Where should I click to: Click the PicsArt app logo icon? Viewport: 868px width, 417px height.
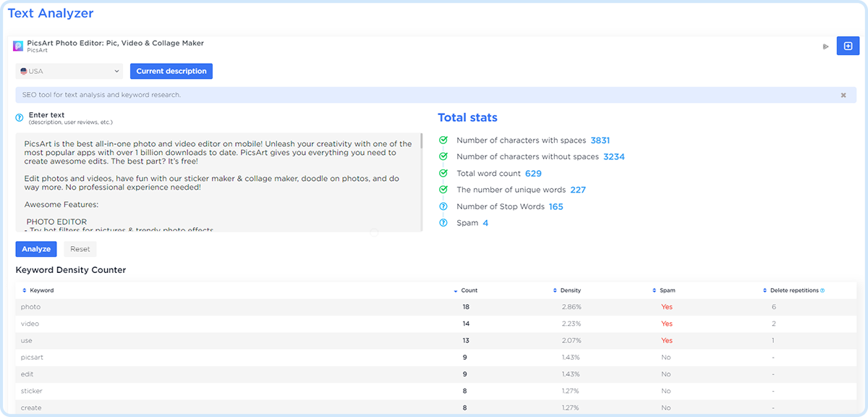(18, 46)
